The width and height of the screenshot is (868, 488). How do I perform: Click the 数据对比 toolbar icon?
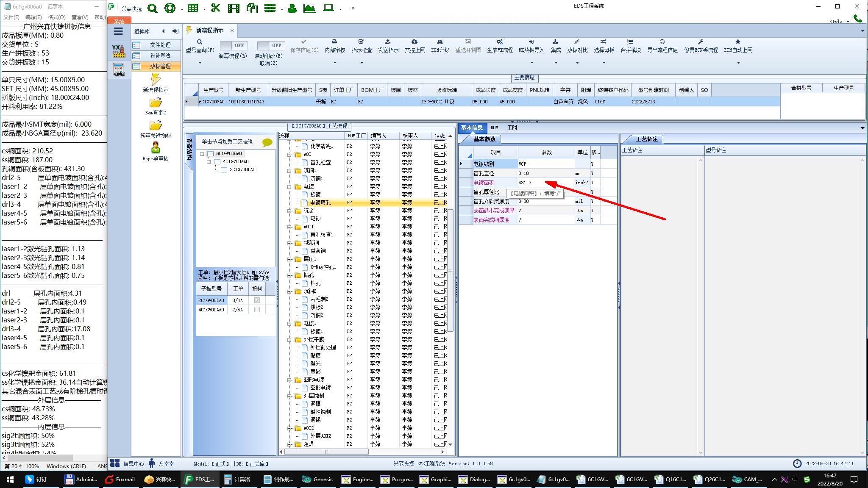coord(577,42)
